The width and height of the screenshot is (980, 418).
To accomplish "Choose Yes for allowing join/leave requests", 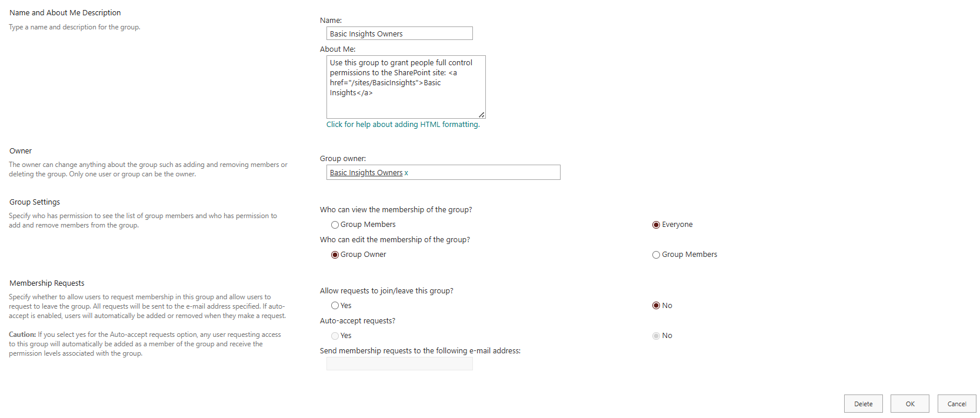I will pyautogui.click(x=335, y=306).
